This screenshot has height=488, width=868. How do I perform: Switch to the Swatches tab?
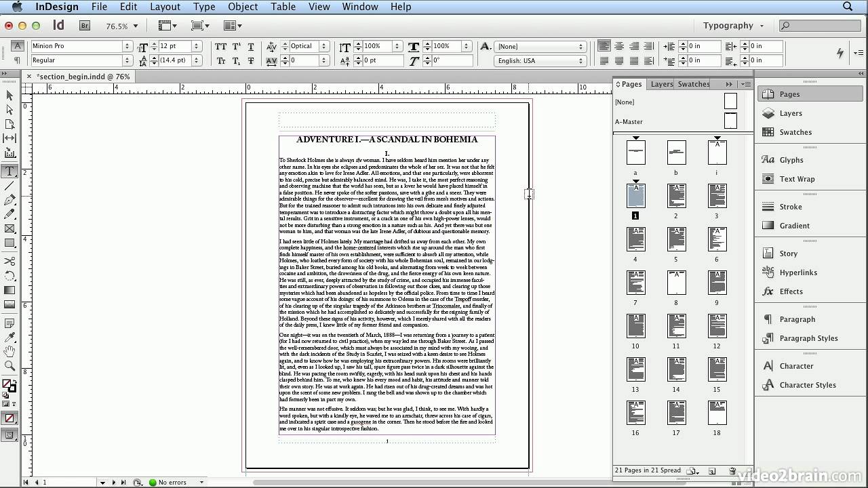[694, 84]
